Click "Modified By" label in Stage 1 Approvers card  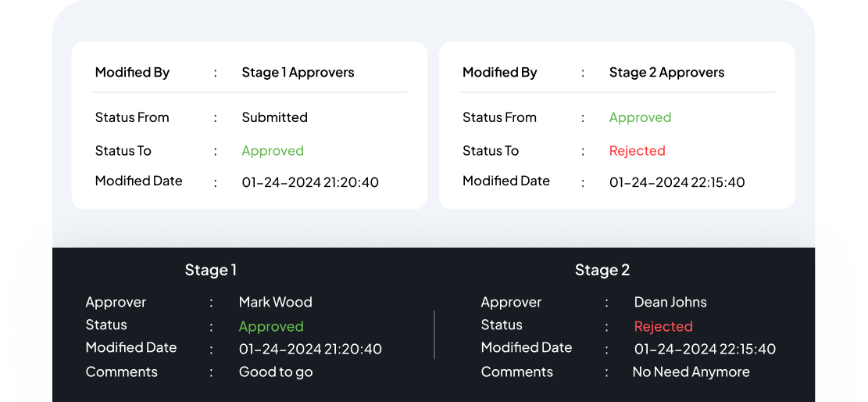pos(132,73)
